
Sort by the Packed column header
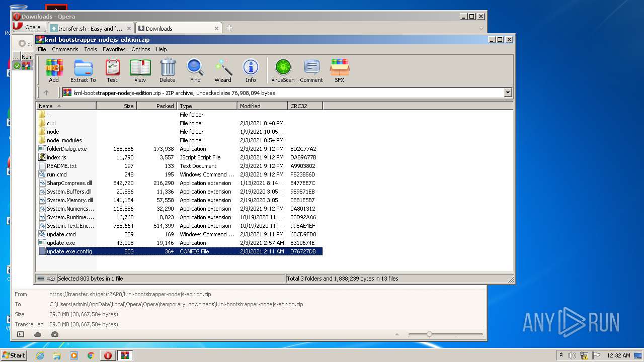click(156, 106)
